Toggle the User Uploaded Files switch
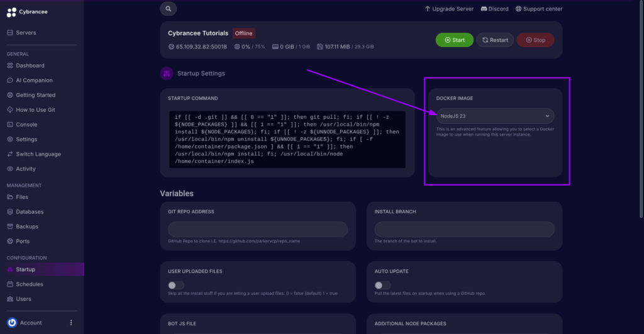Viewport: 644px width, 334px height. [x=176, y=285]
